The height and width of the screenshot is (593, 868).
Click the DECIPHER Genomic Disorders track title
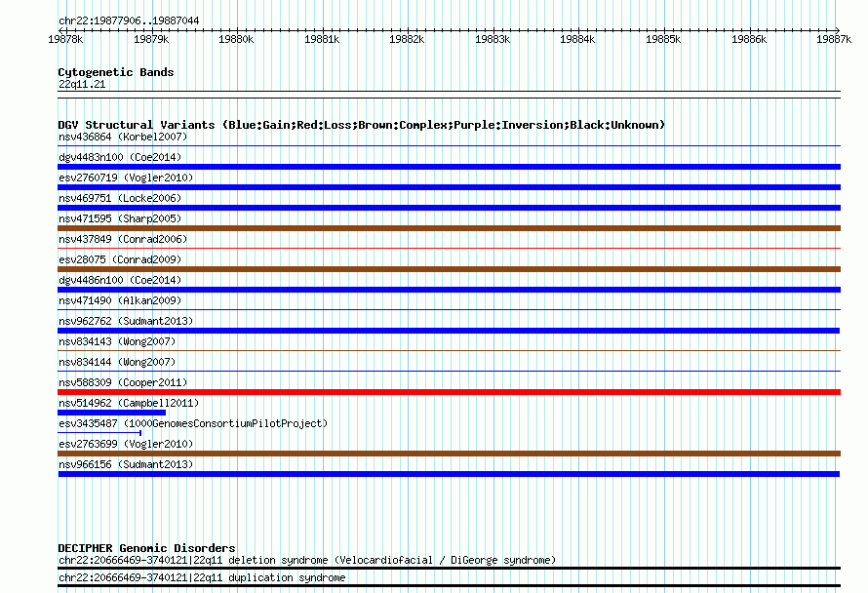(146, 548)
